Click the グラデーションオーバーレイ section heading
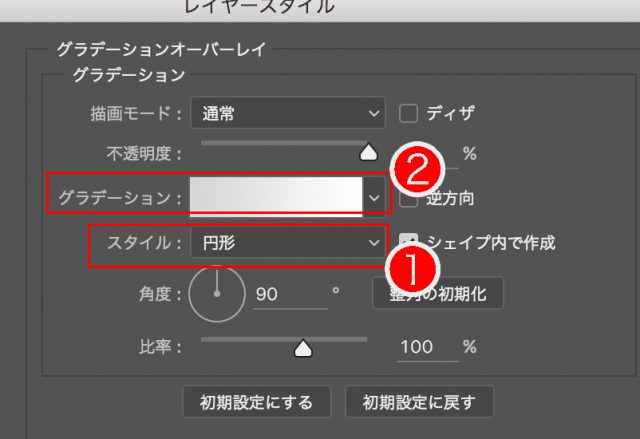 pos(161,47)
